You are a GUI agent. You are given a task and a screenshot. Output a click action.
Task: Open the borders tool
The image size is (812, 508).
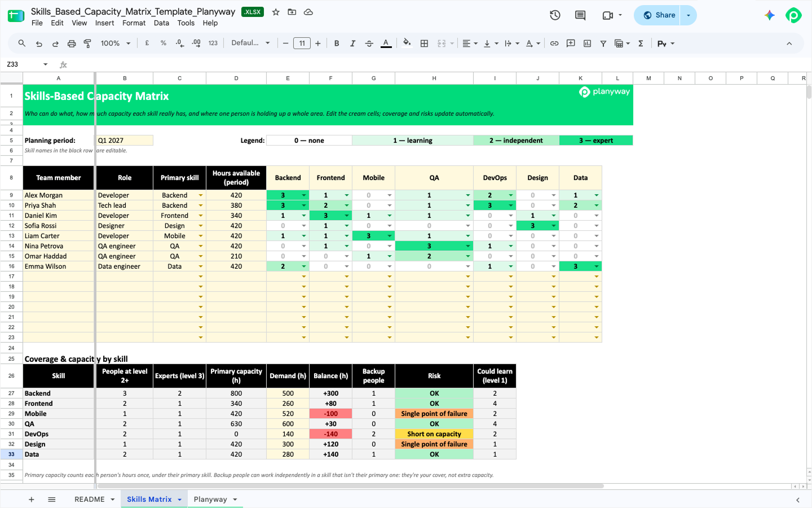[x=425, y=43]
